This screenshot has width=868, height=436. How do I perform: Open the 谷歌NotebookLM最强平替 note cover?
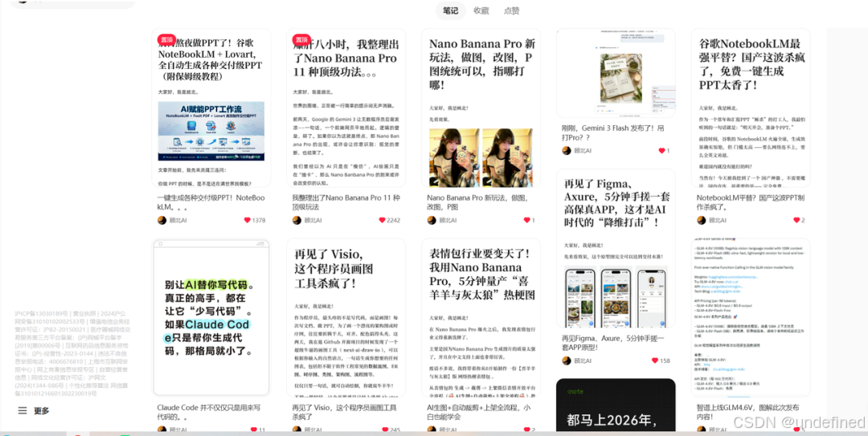pos(751,108)
